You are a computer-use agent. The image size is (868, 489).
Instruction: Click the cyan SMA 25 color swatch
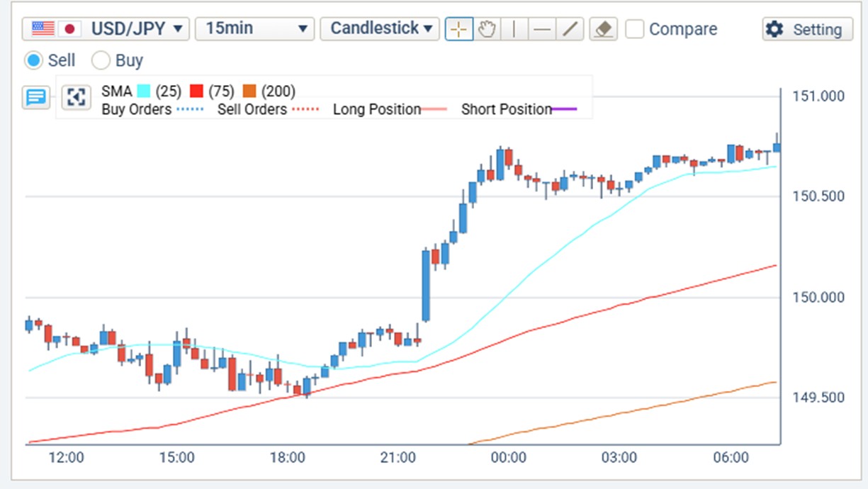(x=144, y=91)
